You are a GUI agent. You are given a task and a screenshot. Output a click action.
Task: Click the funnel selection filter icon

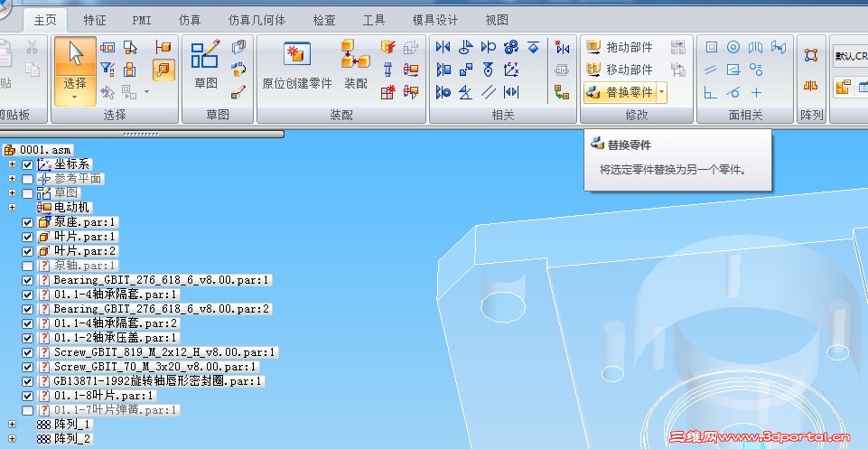pyautogui.click(x=107, y=70)
